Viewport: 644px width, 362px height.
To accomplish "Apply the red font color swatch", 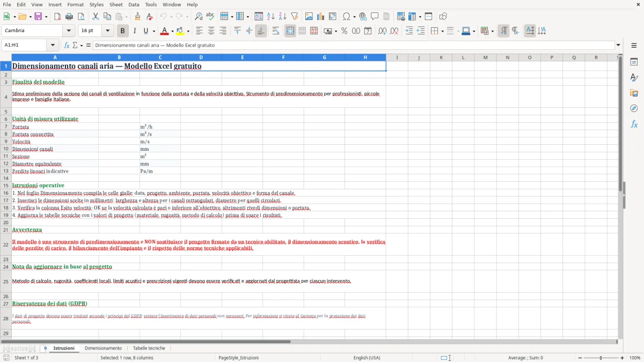I will tap(165, 31).
